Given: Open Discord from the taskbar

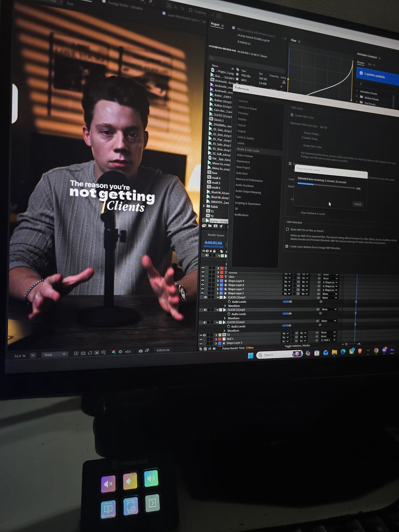Looking at the screenshot, I should [x=384, y=350].
